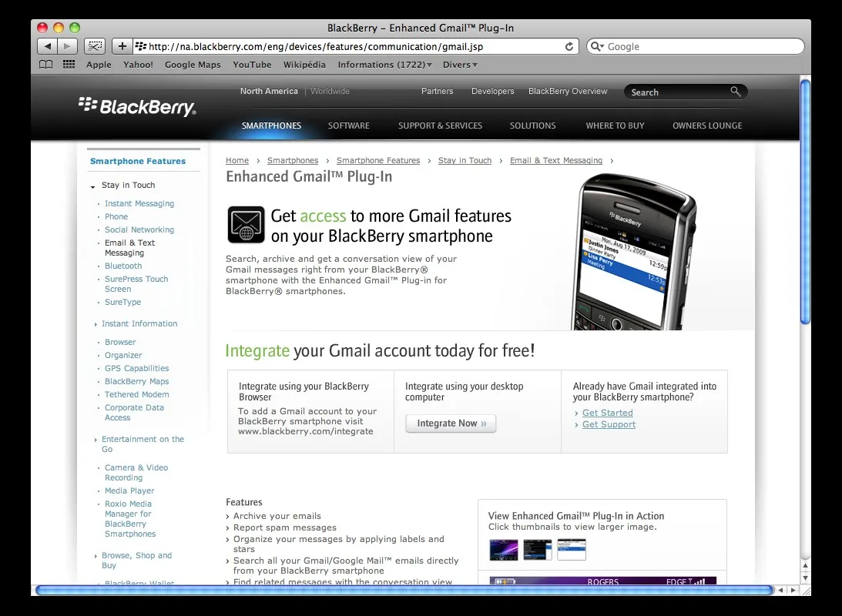The height and width of the screenshot is (616, 842).
Task: Open third white screenshot thumbnail
Action: coord(572,550)
